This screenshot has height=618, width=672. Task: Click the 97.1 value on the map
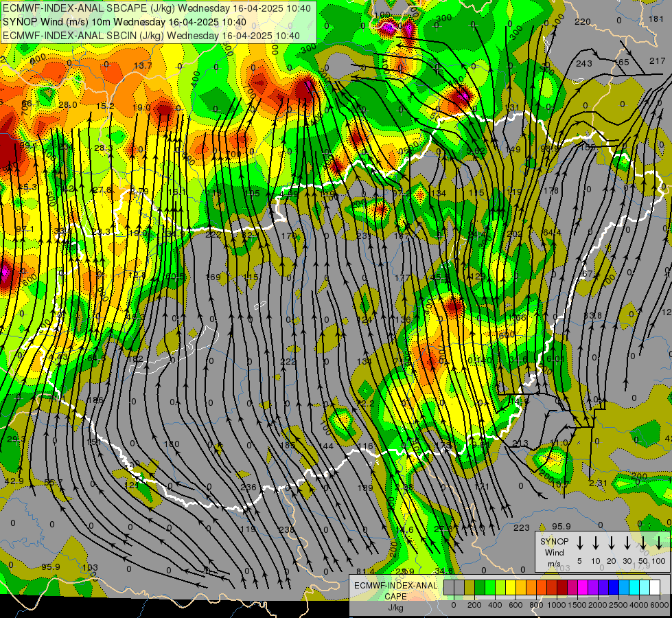(25, 229)
